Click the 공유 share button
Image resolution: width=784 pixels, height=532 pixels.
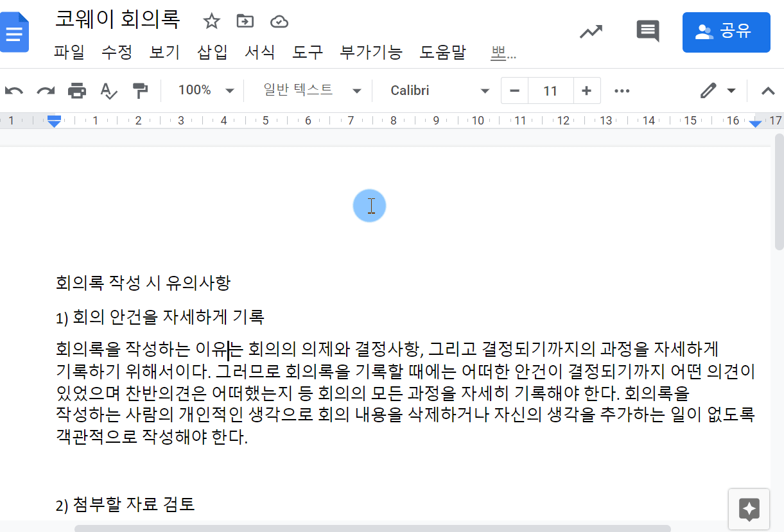[726, 31]
